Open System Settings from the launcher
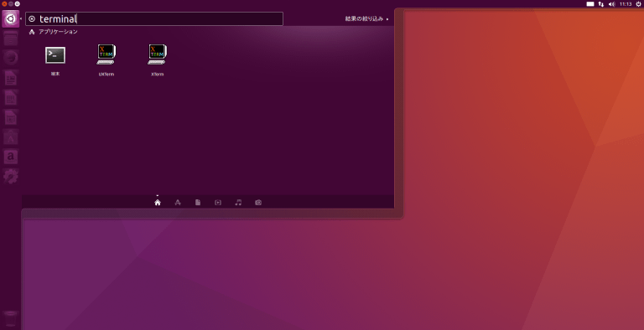The image size is (644, 330). click(11, 177)
